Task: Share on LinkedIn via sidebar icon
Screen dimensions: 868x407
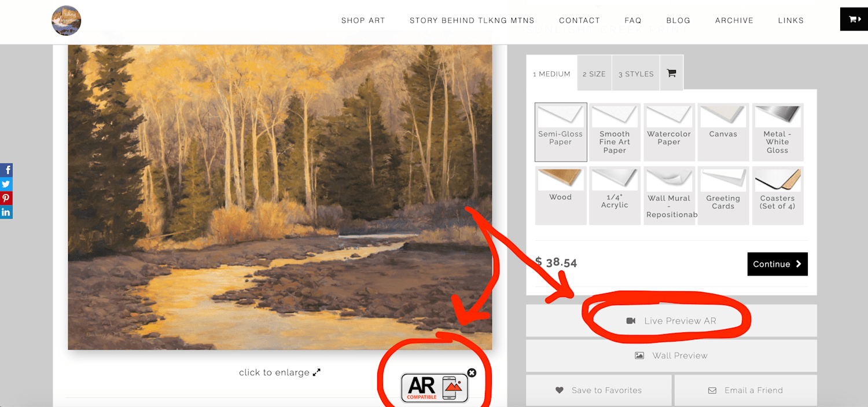Action: [x=6, y=212]
